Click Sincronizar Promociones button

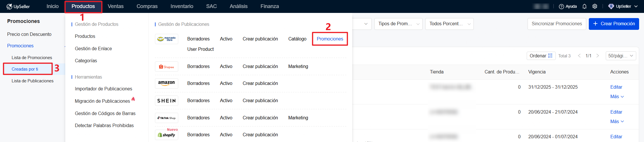557,24
